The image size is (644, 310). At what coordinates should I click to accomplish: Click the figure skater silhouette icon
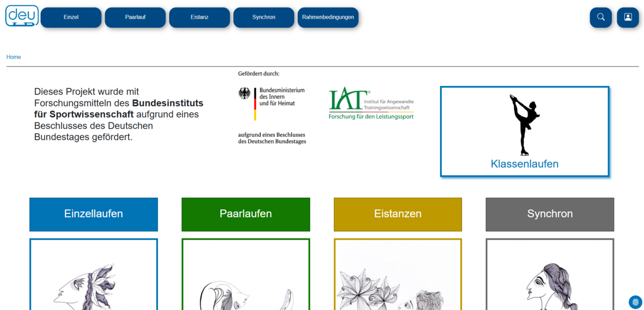point(524,125)
